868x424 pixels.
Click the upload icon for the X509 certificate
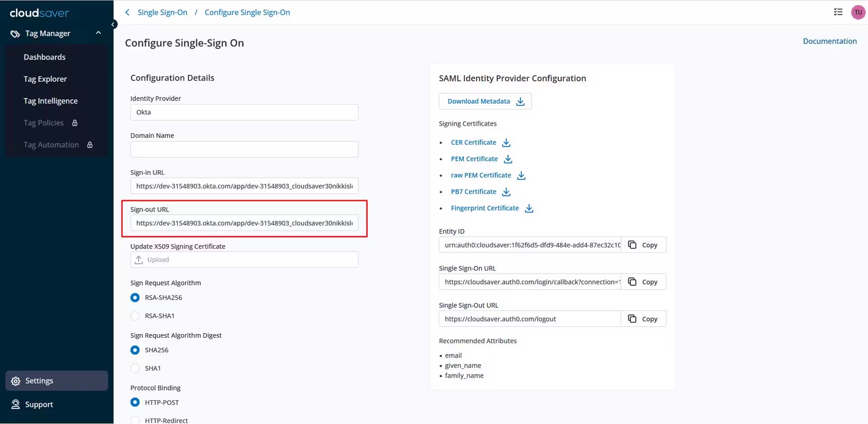139,260
